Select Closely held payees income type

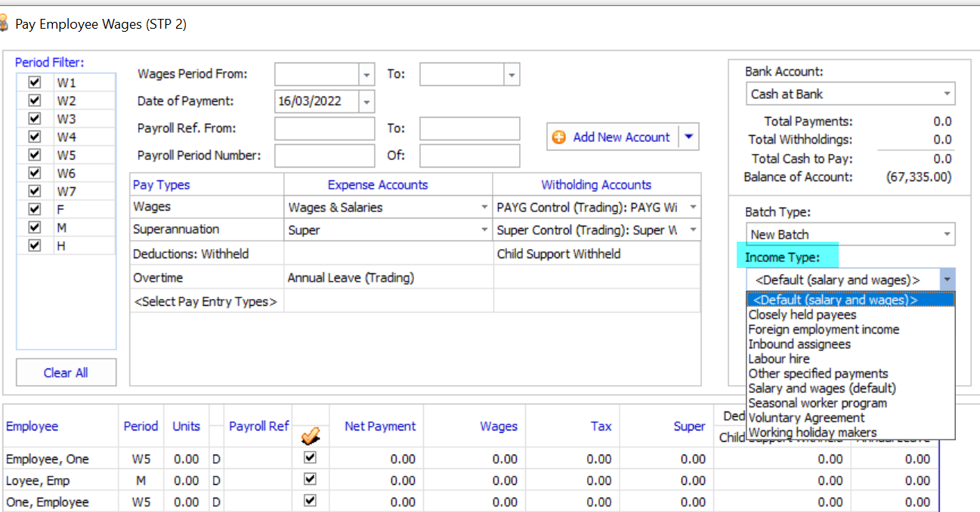802,315
